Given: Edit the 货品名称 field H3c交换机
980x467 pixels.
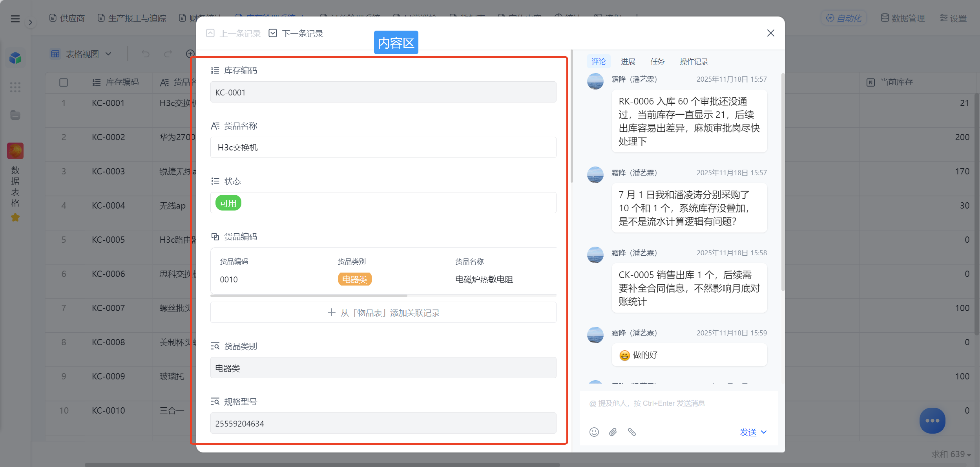Looking at the screenshot, I should pyautogui.click(x=383, y=147).
